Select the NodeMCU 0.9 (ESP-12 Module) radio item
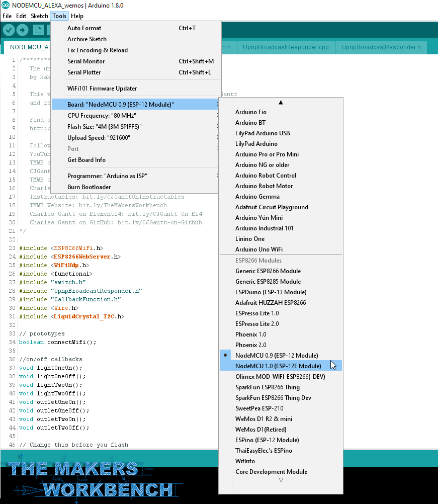 (x=281, y=355)
